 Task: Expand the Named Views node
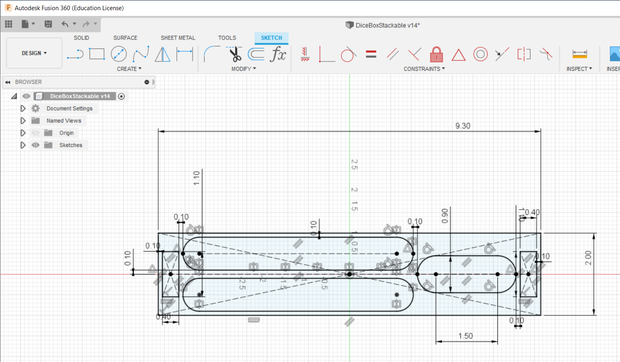click(23, 121)
